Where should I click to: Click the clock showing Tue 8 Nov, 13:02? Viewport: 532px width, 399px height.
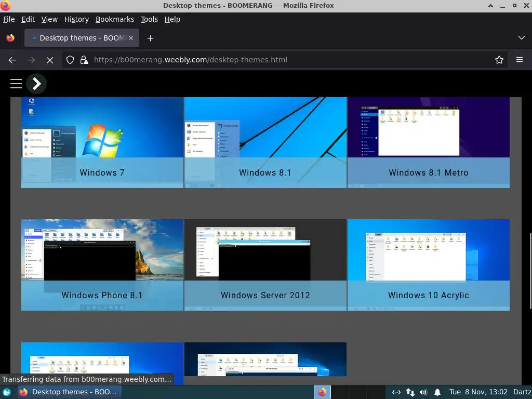(478, 392)
